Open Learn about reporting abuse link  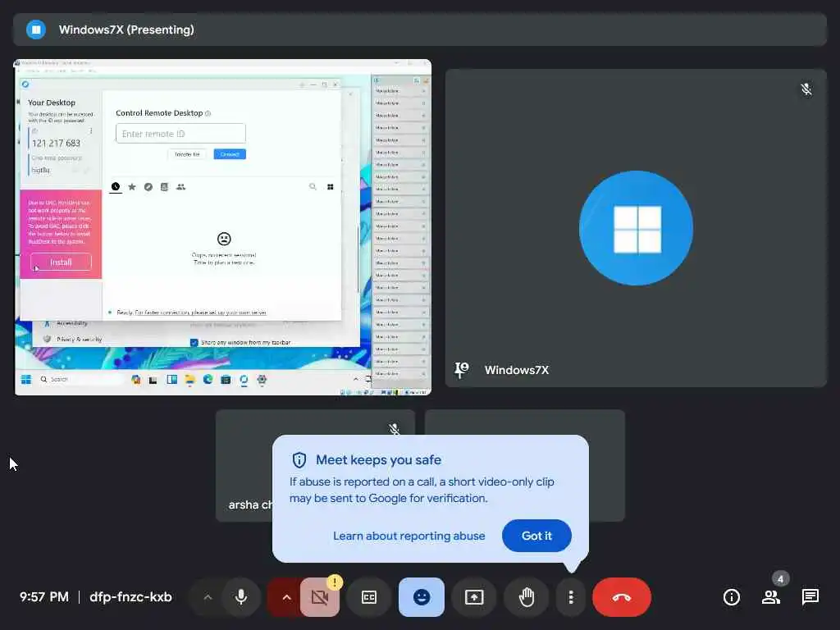point(409,536)
